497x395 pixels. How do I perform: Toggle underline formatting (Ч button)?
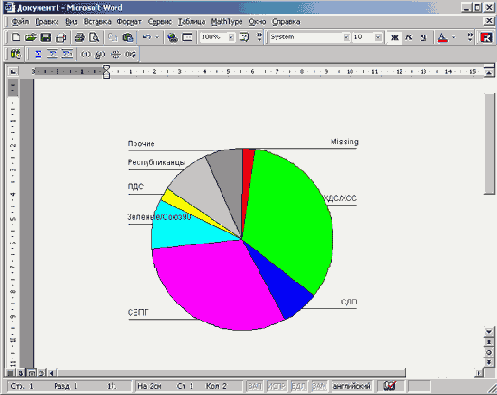point(423,37)
